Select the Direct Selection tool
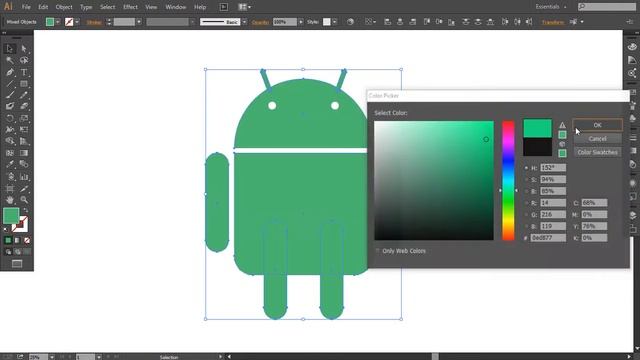Viewport: 640px width, 360px height. click(x=24, y=49)
